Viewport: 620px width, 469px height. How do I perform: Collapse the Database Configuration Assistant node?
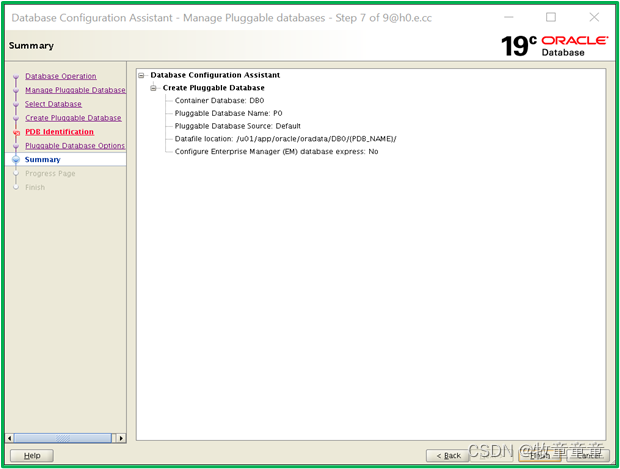[x=141, y=75]
